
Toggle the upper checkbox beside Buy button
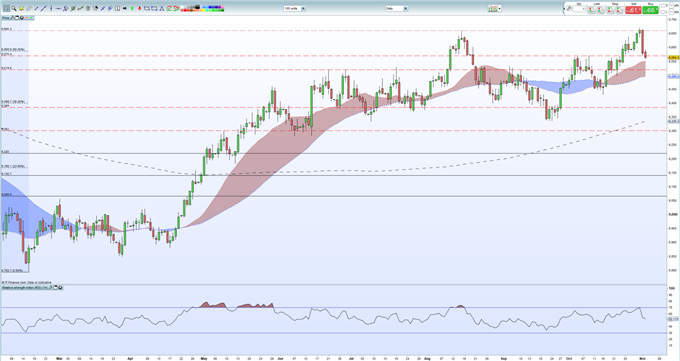(663, 5)
